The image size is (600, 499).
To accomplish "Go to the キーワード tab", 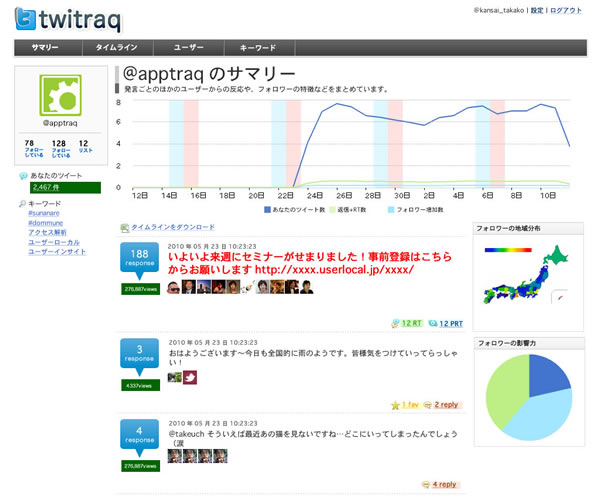I will coord(258,48).
